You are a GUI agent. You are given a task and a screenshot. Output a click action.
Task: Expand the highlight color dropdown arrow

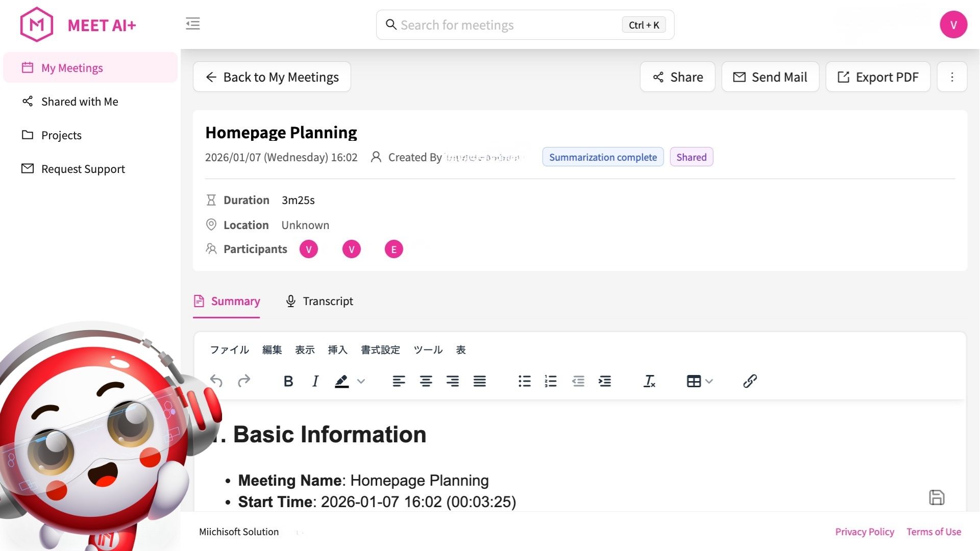tap(361, 381)
